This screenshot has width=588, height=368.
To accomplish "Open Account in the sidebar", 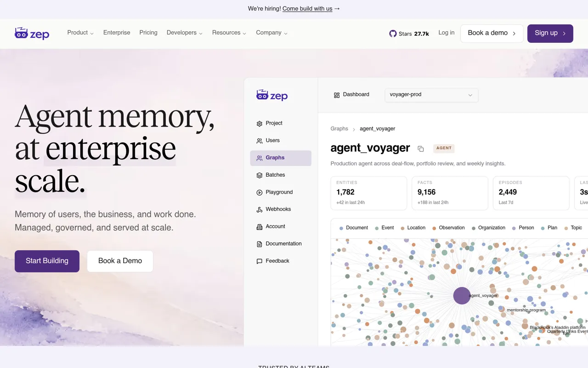I will tap(281, 227).
